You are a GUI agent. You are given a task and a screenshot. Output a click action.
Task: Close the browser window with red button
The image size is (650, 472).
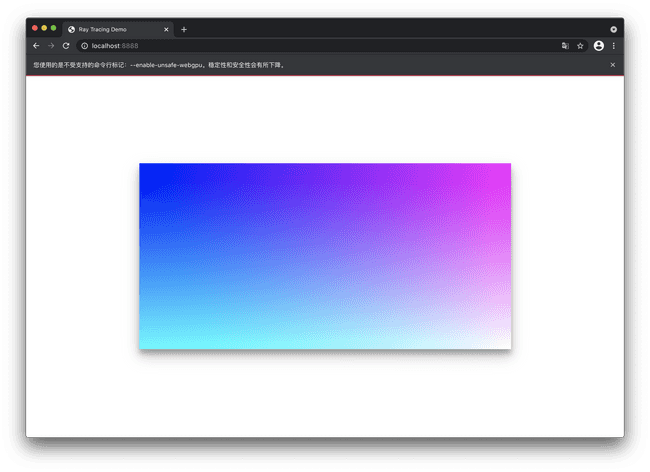click(35, 27)
